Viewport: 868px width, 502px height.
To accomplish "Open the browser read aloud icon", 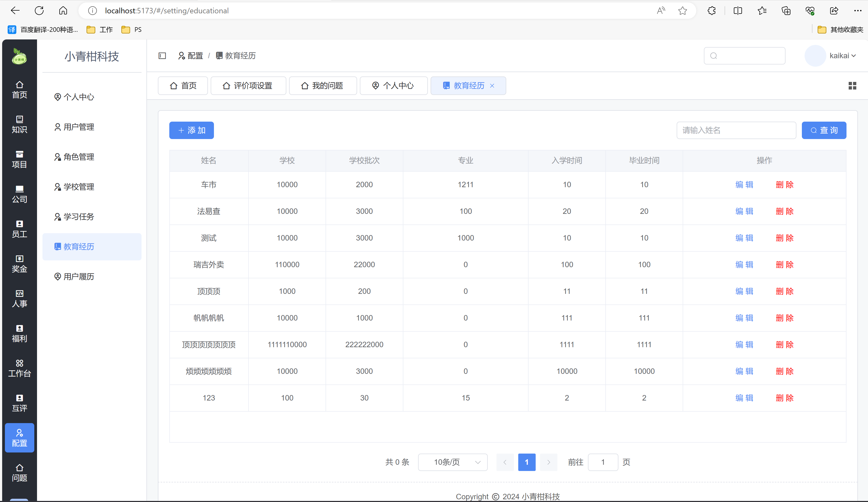I will click(x=661, y=11).
